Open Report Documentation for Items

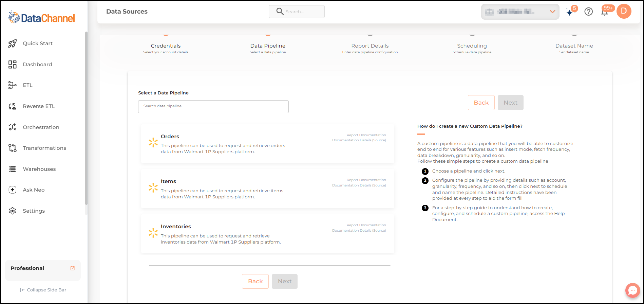[366, 180]
